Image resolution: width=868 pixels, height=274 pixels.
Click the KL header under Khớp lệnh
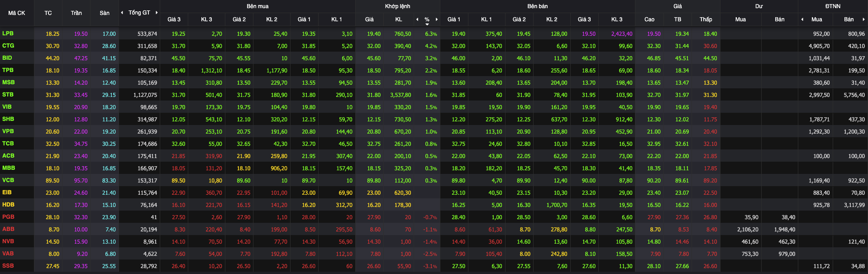click(x=399, y=19)
